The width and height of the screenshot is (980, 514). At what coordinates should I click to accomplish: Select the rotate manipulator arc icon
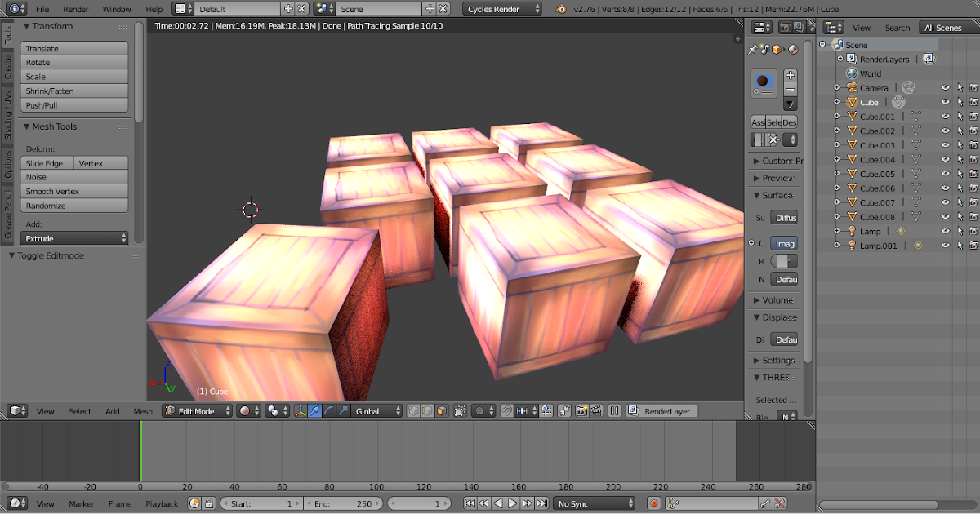(x=329, y=411)
